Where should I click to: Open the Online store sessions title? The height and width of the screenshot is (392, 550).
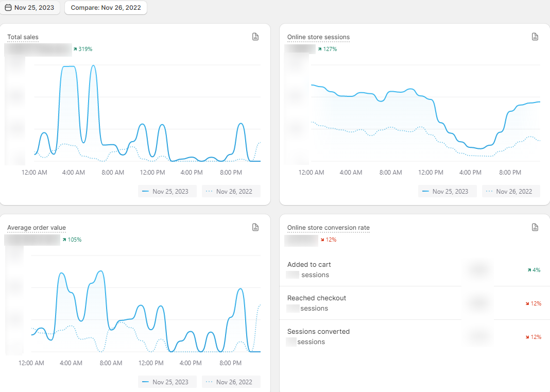tap(318, 37)
